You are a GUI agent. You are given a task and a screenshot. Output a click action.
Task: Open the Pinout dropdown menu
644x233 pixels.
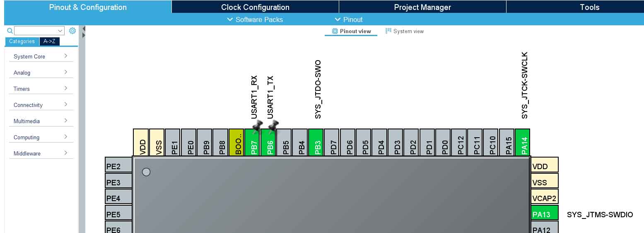coord(348,19)
